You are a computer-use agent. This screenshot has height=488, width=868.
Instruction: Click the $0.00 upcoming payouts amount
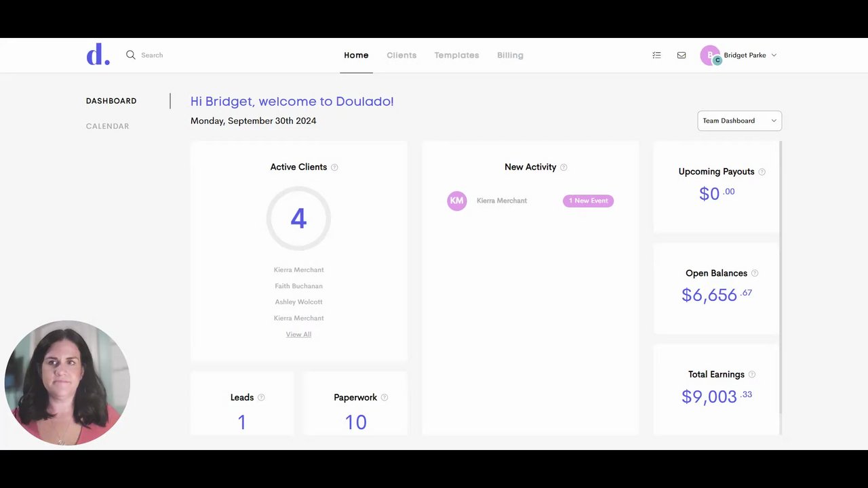[x=717, y=193]
